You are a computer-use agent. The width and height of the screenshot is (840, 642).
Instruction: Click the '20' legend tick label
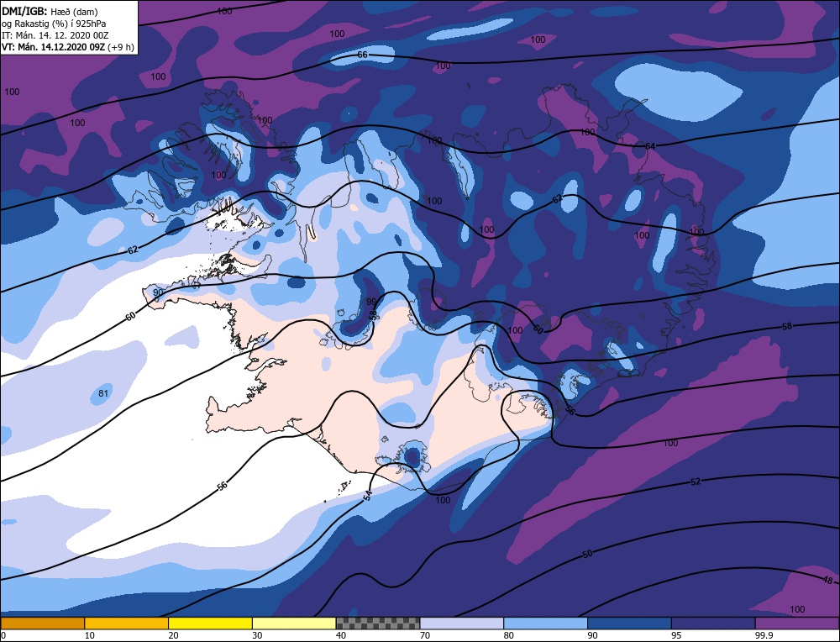coord(174,635)
